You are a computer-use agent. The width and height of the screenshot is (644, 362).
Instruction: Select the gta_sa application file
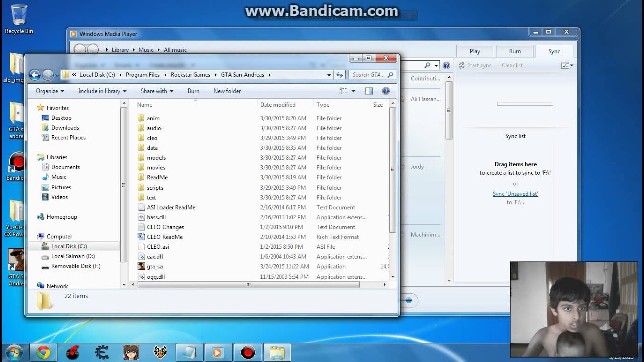(x=154, y=267)
